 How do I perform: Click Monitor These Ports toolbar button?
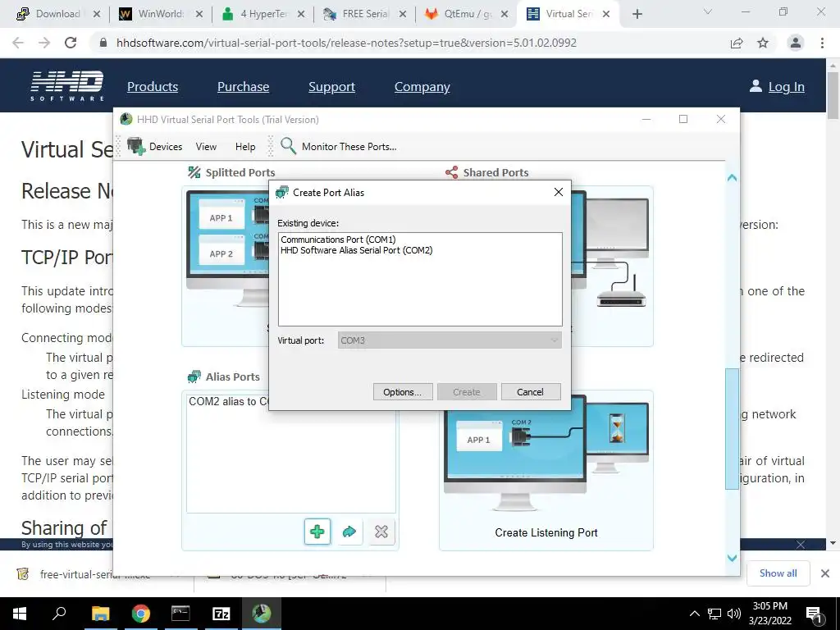tap(349, 146)
